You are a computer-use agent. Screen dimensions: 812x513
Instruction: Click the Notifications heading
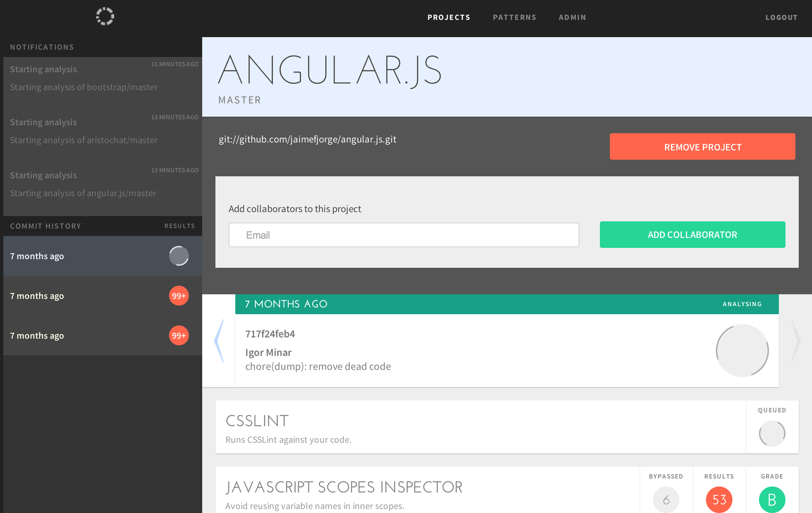pos(42,47)
